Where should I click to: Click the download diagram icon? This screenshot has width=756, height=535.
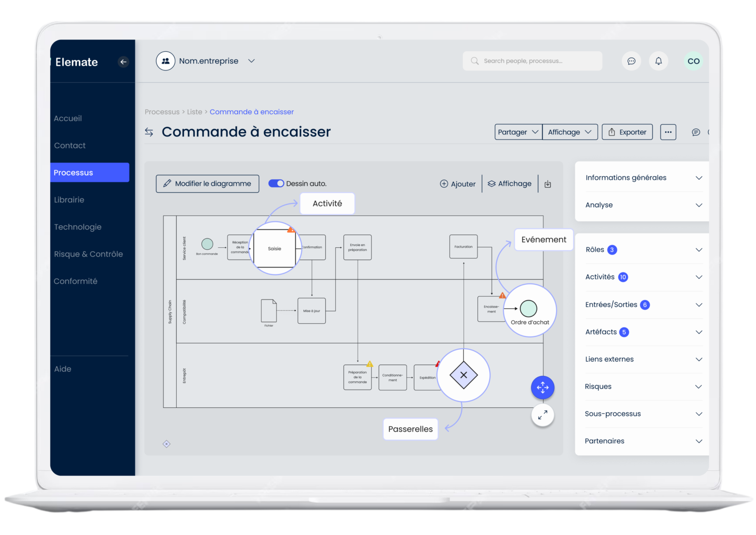click(x=548, y=183)
